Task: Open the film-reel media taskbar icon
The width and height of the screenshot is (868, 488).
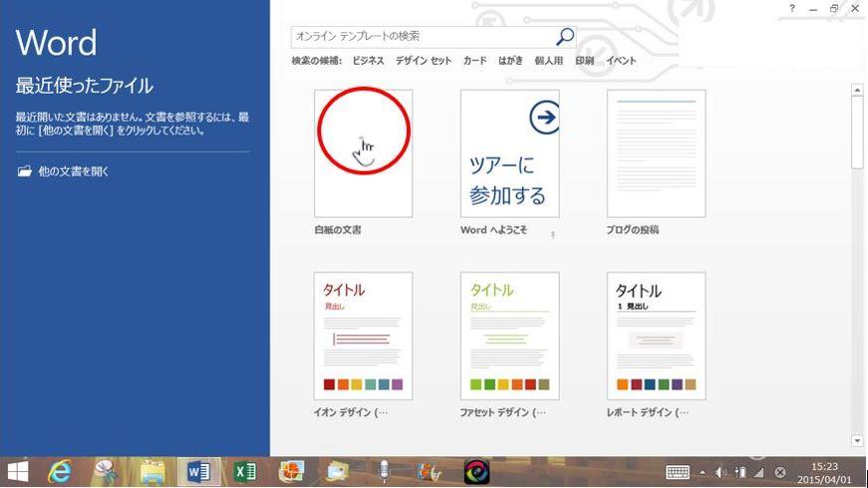Action: [429, 472]
